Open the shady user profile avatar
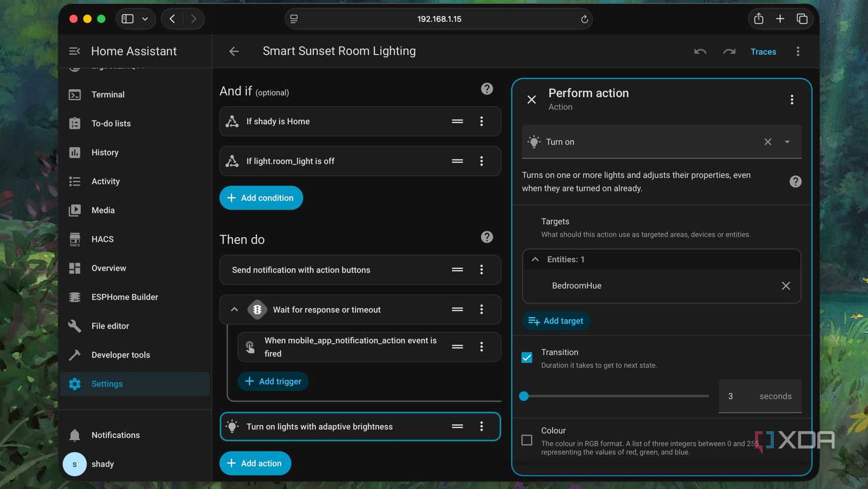Screen dimensions: 868x489 click(75, 464)
